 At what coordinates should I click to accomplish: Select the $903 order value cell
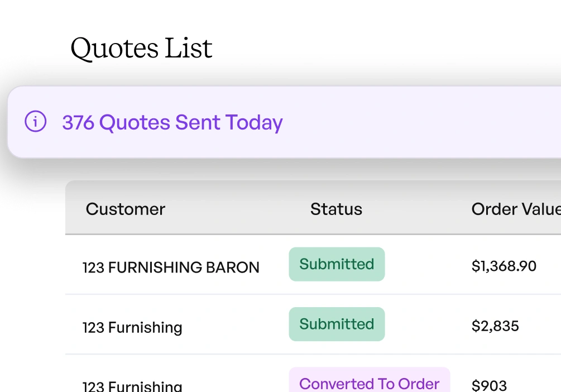tap(489, 385)
